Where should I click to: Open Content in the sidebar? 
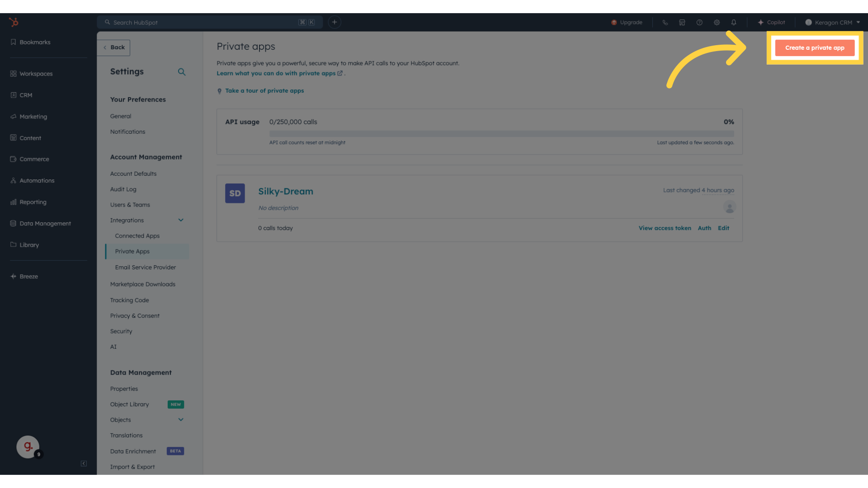click(x=26, y=138)
